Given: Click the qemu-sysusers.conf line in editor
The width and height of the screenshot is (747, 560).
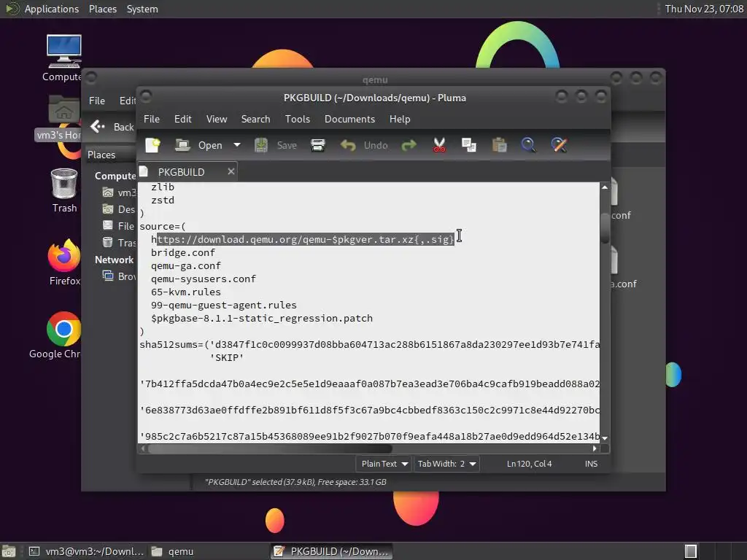Looking at the screenshot, I should point(204,279).
